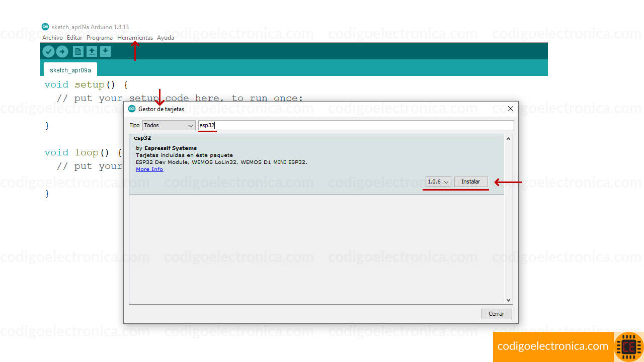Viewport: 644px width, 362px height.
Task: Open the Herramientas menu
Action: tap(135, 38)
